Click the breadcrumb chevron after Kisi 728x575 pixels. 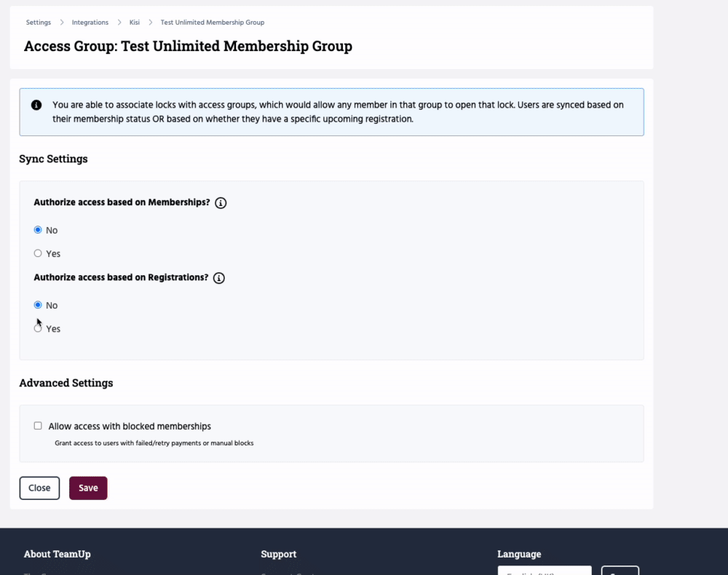click(x=151, y=23)
